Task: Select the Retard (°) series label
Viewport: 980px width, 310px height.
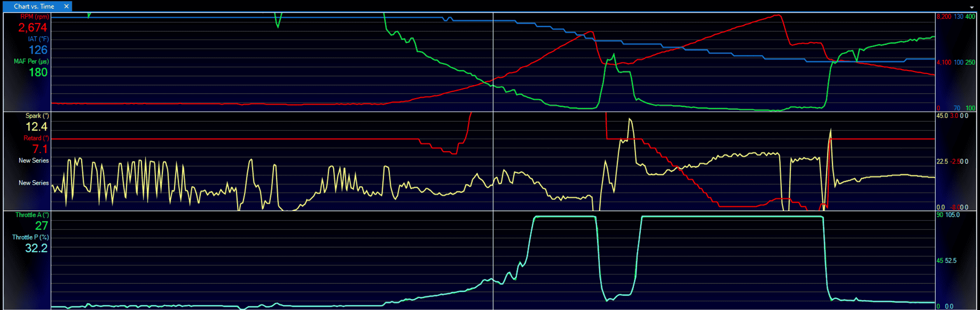Action: 36,138
